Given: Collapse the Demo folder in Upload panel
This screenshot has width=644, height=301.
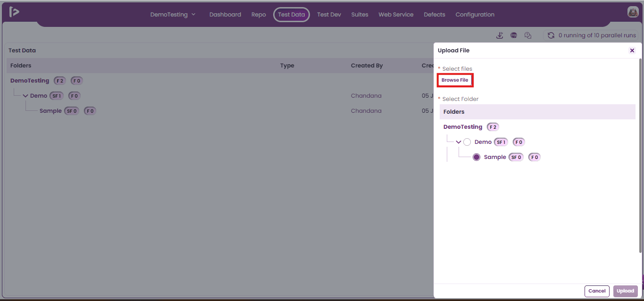Looking at the screenshot, I should pyautogui.click(x=459, y=142).
